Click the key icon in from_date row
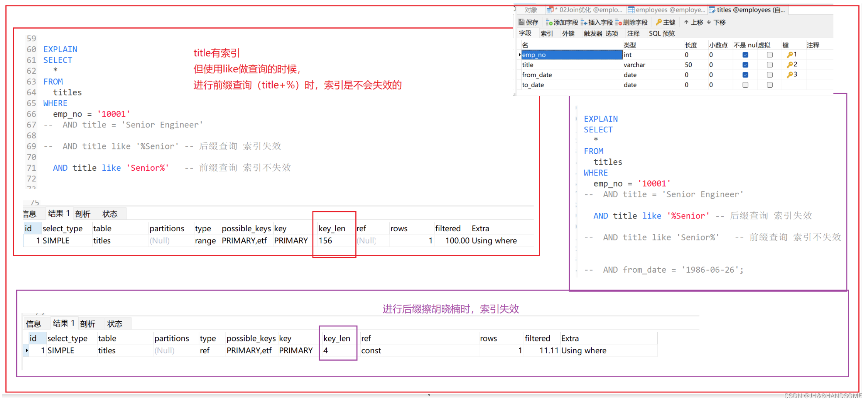Viewport: 868px width, 402px height. [x=790, y=75]
